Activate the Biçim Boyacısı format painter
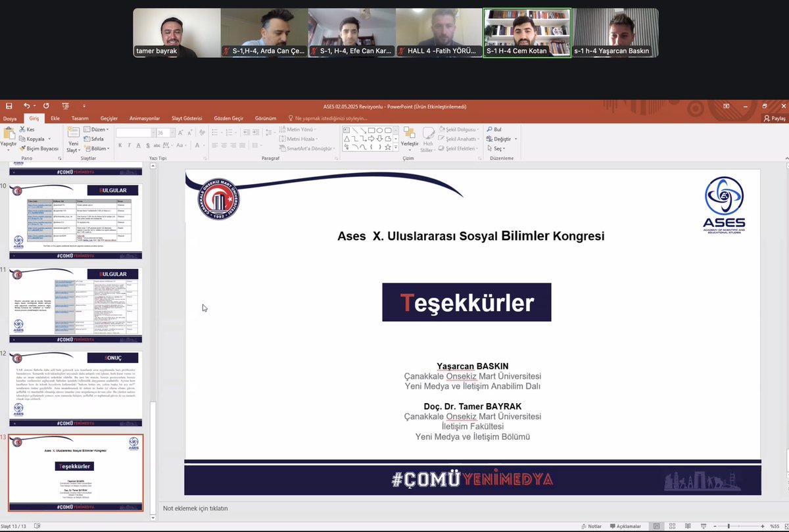789x532 pixels. [39, 149]
